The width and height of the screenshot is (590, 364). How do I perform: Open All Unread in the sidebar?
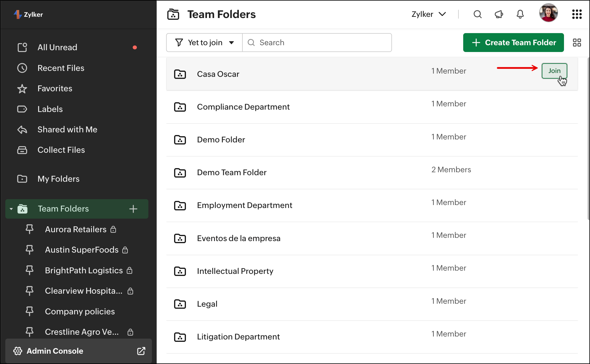pos(57,47)
